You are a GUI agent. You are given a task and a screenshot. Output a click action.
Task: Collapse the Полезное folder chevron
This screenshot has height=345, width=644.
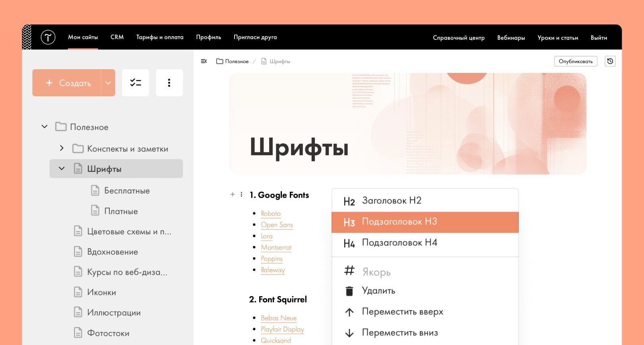[45, 127]
